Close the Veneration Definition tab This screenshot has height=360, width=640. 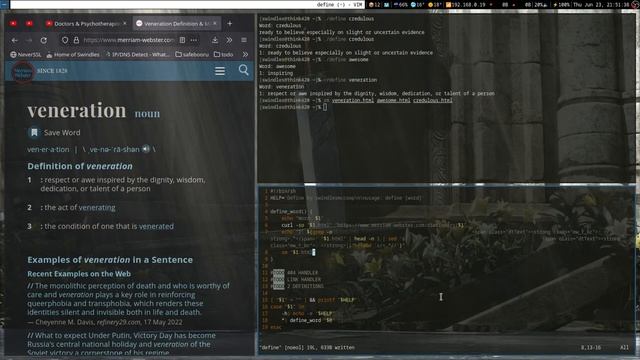coord(215,23)
